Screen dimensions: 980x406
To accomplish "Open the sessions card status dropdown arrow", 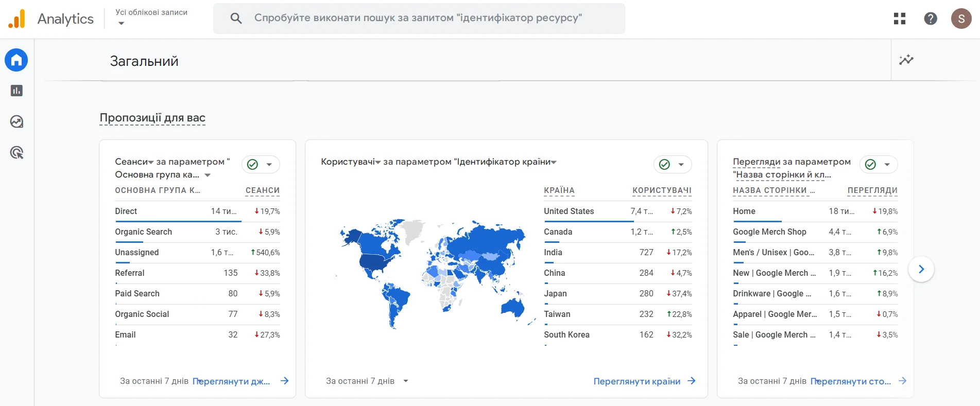I will pyautogui.click(x=269, y=165).
